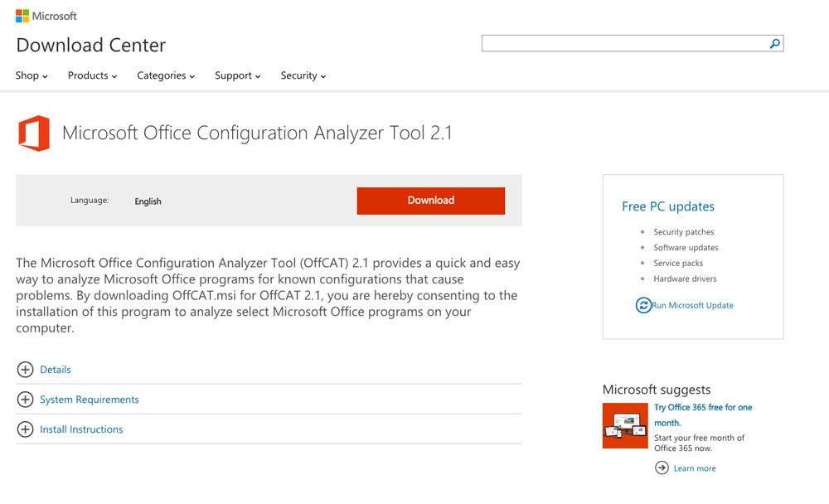Click the red Download button

(x=430, y=201)
